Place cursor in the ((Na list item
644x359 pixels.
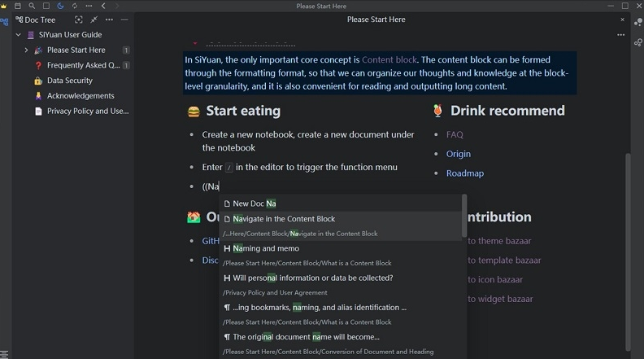tap(211, 186)
